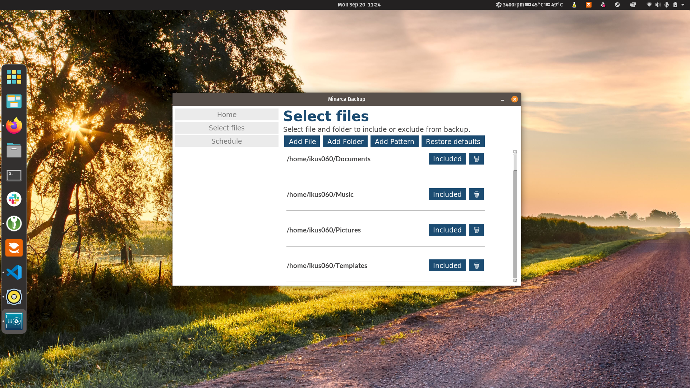
Task: Toggle Included state for Documents folder
Action: [447, 159]
